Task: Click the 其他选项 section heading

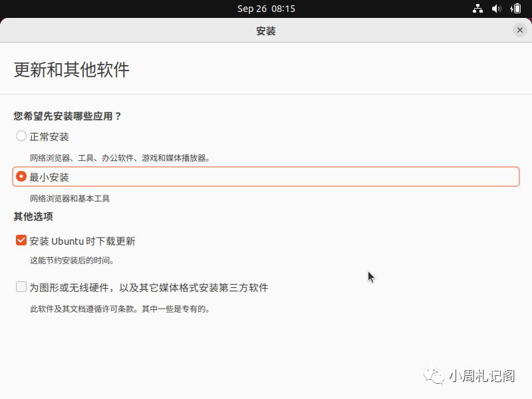Action: [33, 217]
